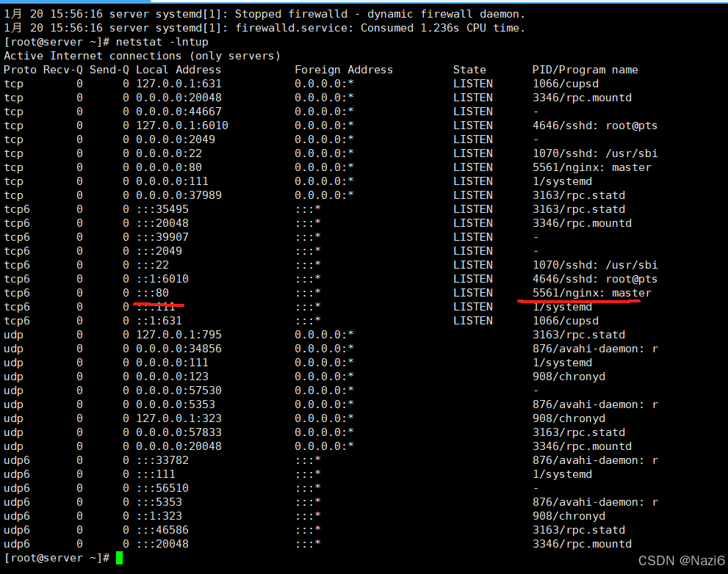Click ':::80' tcp6 local address
The width and height of the screenshot is (728, 574).
[153, 293]
